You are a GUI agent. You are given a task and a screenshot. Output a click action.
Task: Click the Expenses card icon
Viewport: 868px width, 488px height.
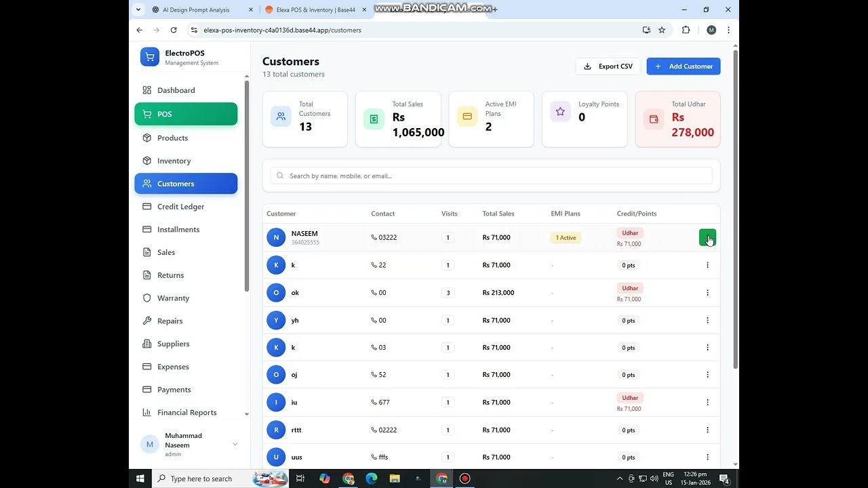pyautogui.click(x=146, y=367)
